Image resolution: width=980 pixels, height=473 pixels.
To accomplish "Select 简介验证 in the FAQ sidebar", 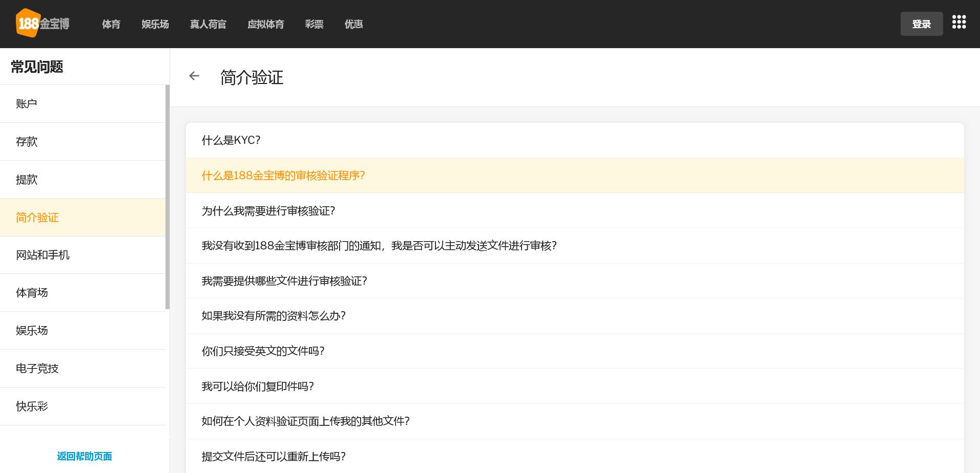I will [x=82, y=218].
